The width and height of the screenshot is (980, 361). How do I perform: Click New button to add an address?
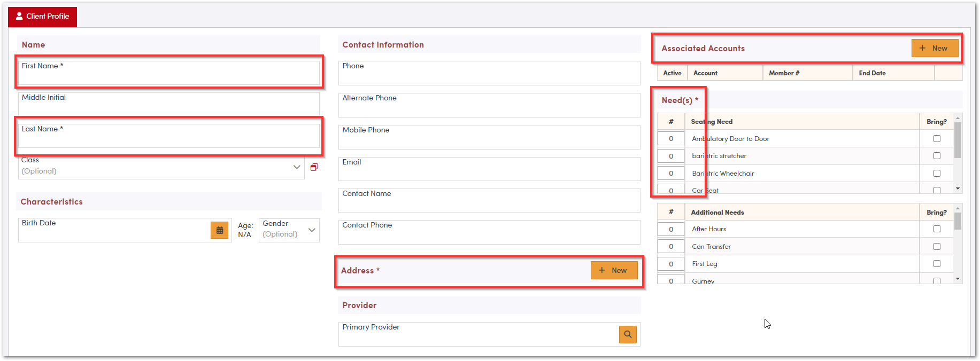tap(614, 271)
